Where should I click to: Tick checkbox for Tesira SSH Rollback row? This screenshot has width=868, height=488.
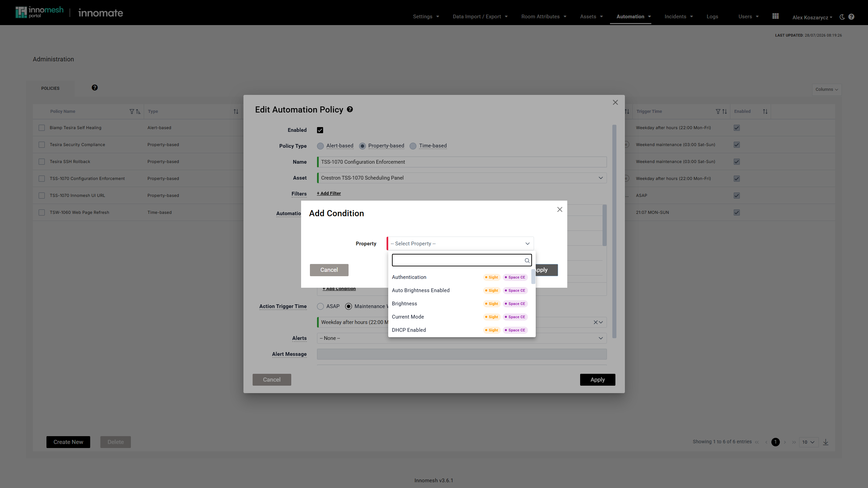[x=42, y=162]
